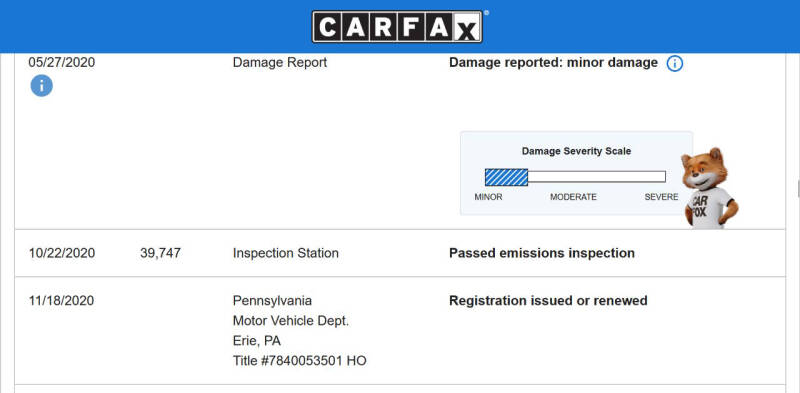Click blue info icon under 05/27/2020 date
This screenshot has width=800, height=393.
[x=41, y=85]
